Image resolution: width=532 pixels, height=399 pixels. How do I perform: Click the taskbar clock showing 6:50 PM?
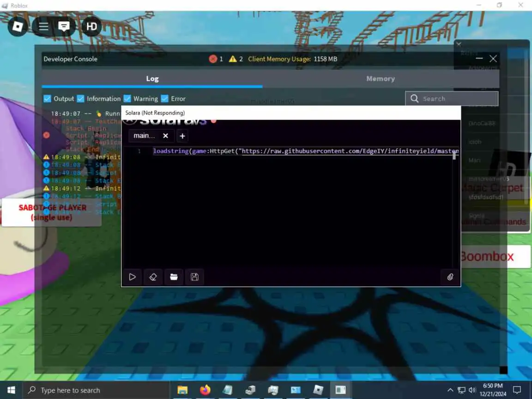point(493,390)
